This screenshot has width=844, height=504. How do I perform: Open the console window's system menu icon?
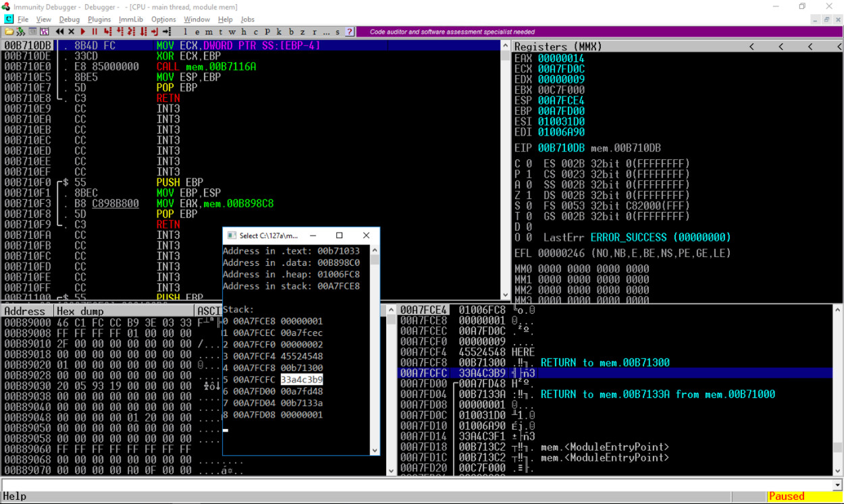231,235
